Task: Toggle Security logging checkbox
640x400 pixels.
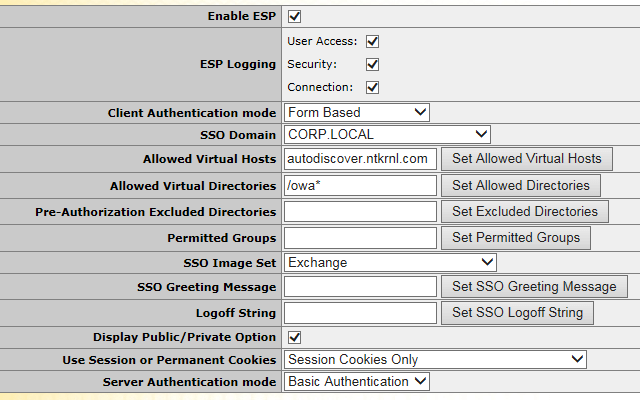Action: coord(373,64)
